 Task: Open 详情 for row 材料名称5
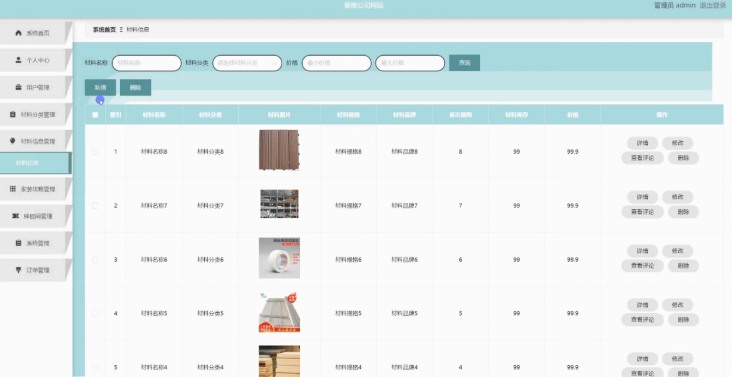(642, 304)
